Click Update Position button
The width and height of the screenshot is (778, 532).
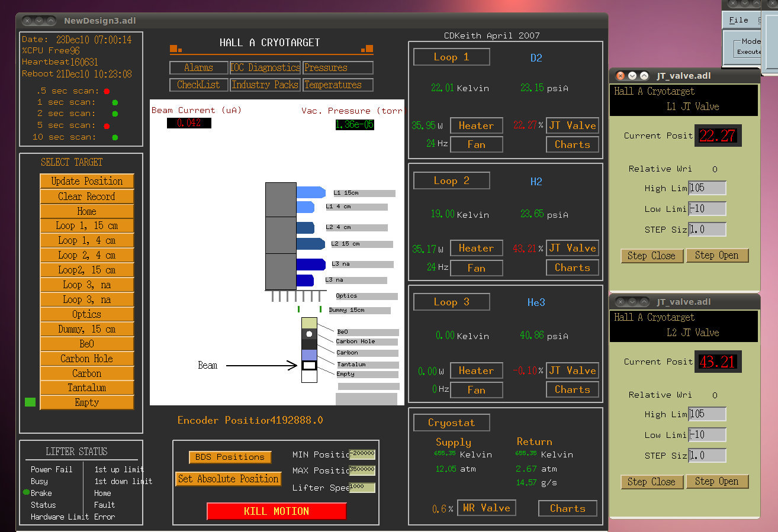[87, 181]
